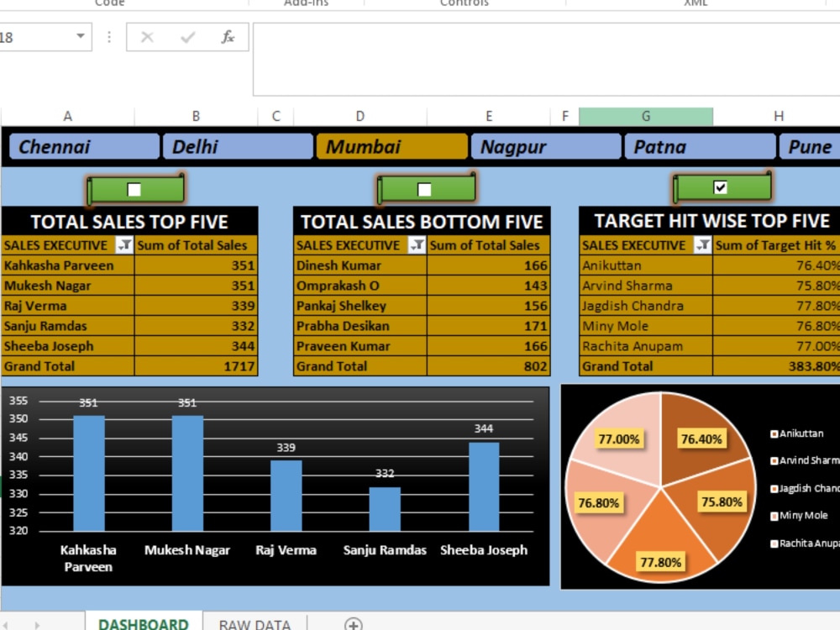Click the Raj Verma bar in chart
The width and height of the screenshot is (840, 630).
[286, 496]
